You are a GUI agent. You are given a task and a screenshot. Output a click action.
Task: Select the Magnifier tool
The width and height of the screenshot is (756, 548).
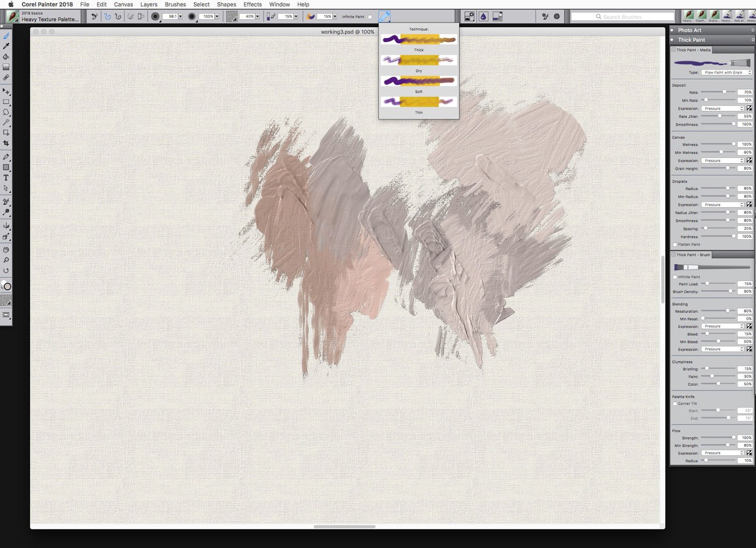tap(6, 260)
